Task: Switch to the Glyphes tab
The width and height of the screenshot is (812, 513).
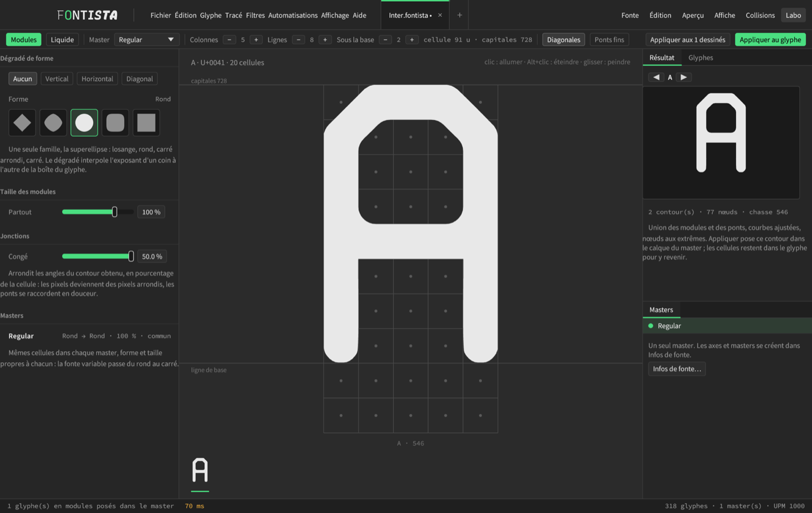Action: click(701, 57)
